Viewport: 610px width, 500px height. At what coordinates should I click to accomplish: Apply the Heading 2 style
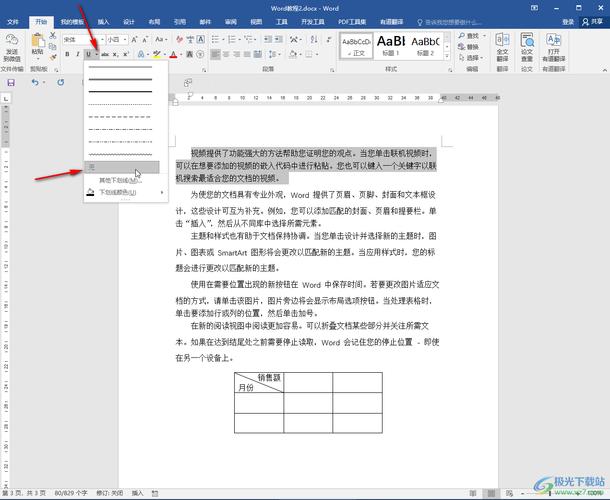[x=426, y=46]
